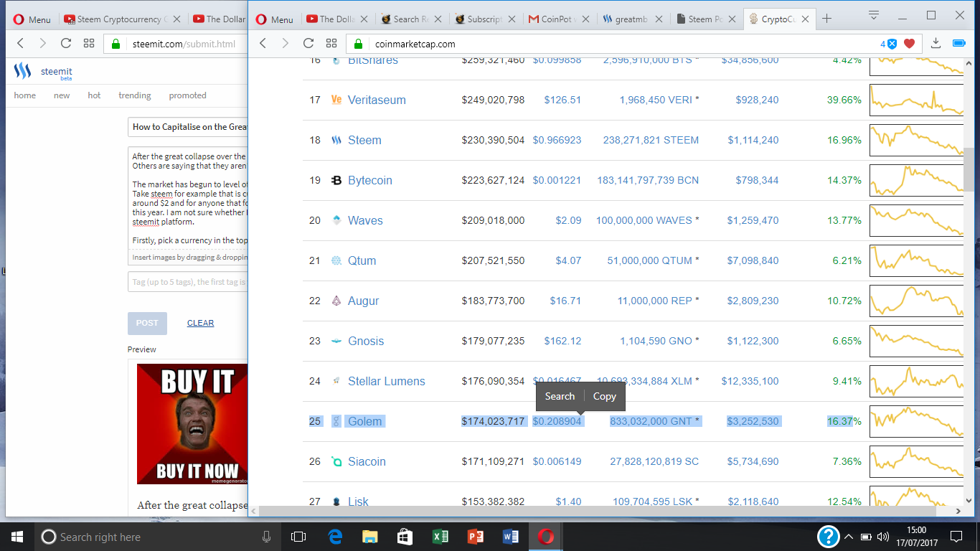This screenshot has width=980, height=551.
Task: Open the Siacoin coin link
Action: pos(367,461)
